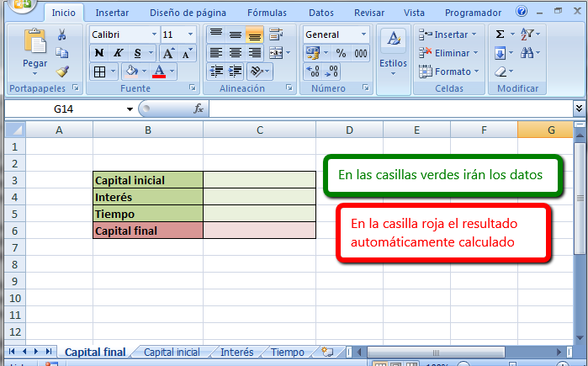Switch to the Interés sheet tab
This screenshot has height=366, width=588.
pos(236,353)
